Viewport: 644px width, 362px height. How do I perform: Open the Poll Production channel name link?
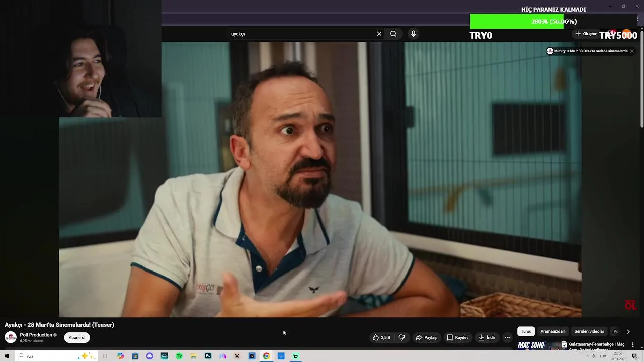[x=36, y=335]
